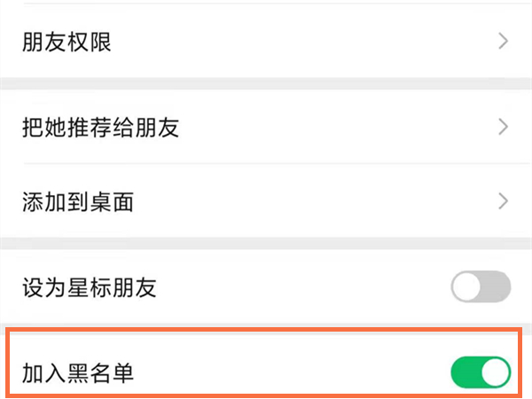
Task: Tap the chevron beside 朋友权限
Action: (x=503, y=42)
